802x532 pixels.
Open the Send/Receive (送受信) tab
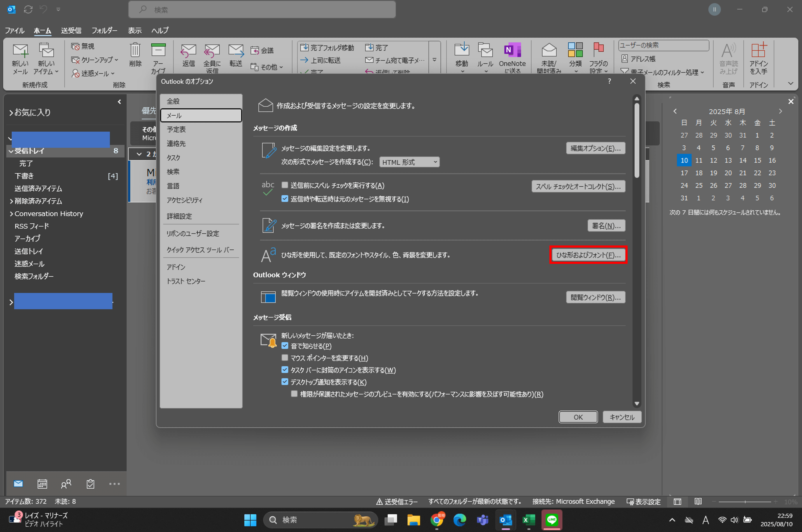point(71,31)
